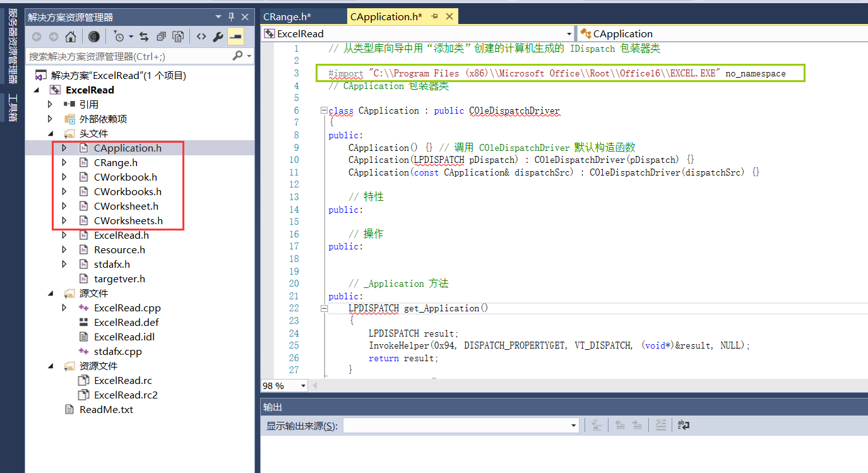
Task: Collapse the get_Application function code block
Action: [x=324, y=308]
